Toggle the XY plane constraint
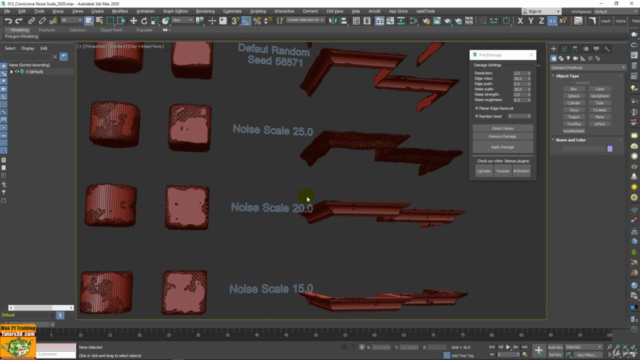The image size is (640, 360). [552, 21]
